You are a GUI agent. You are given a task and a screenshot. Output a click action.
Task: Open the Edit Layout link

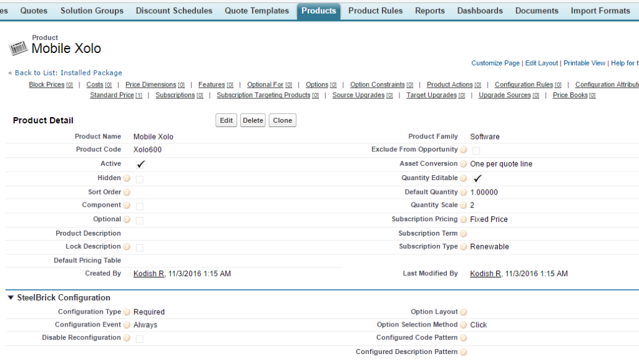click(541, 63)
